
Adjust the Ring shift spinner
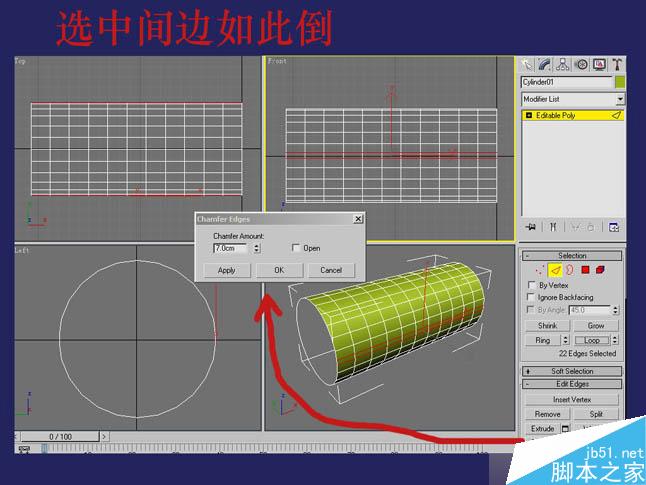pos(566,340)
